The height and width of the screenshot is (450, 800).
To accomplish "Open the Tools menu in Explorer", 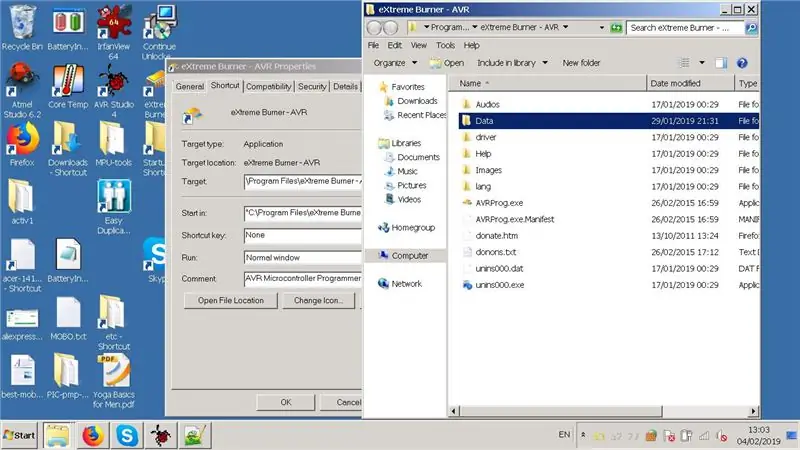I will click(445, 45).
